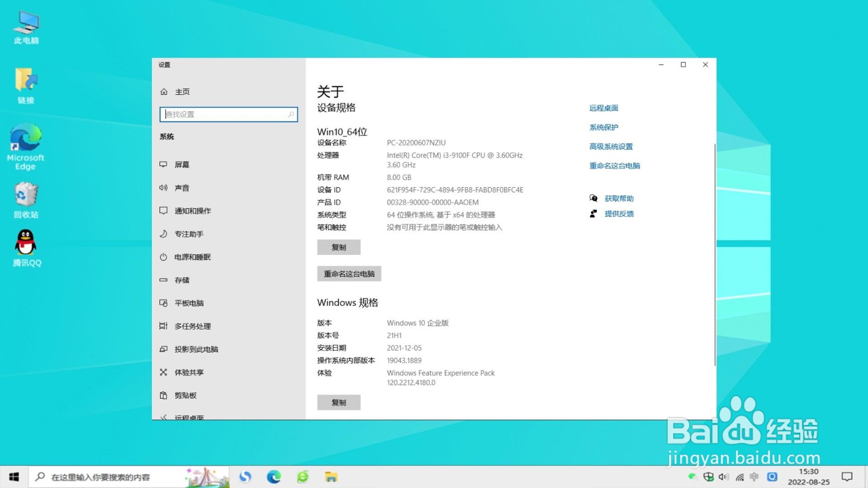This screenshot has height=488, width=868.
Task: Select 剪贴板 in Settings sidebar
Action: pyautogui.click(x=228, y=395)
